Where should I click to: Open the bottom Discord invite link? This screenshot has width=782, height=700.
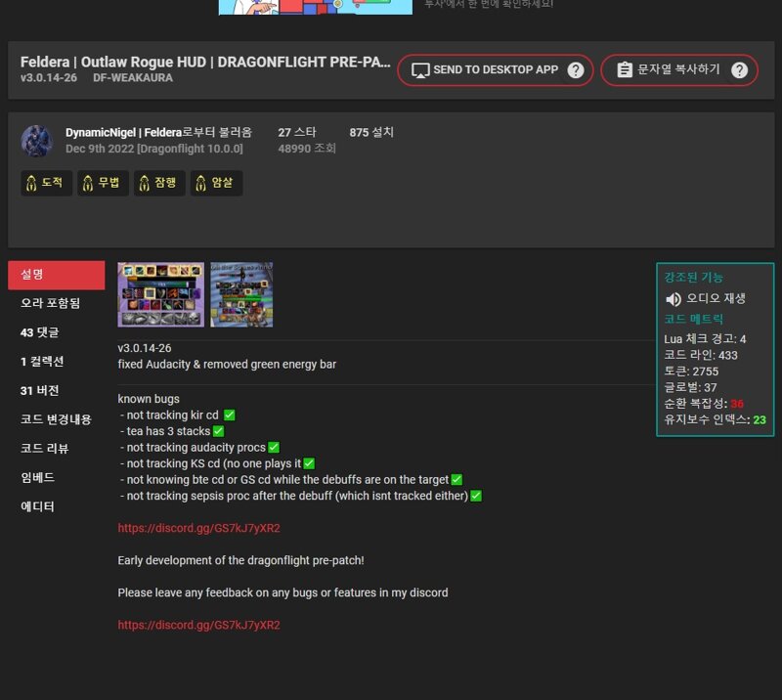199,625
